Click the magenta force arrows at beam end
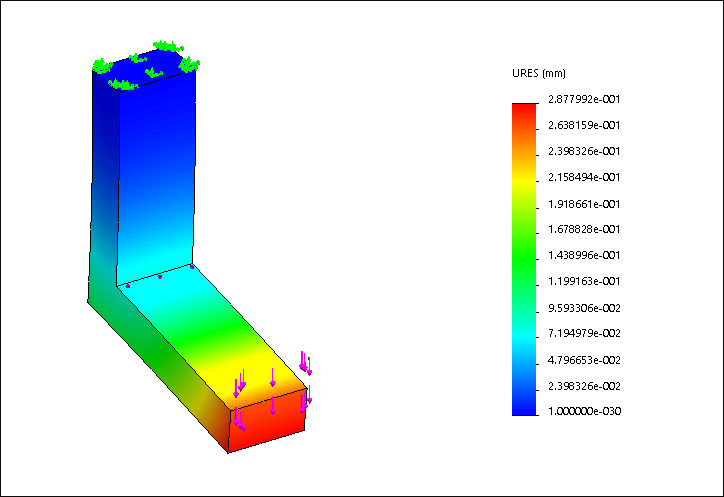The height and width of the screenshot is (497, 724). 272,391
